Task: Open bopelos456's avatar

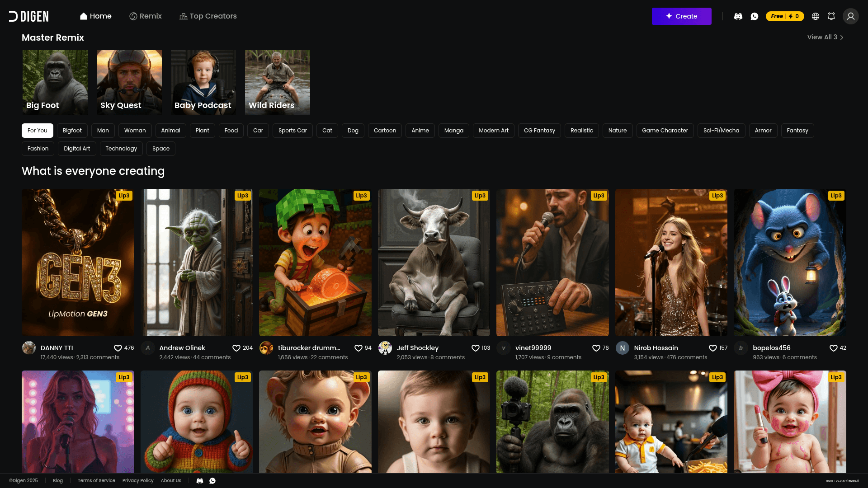Action: coord(741,348)
